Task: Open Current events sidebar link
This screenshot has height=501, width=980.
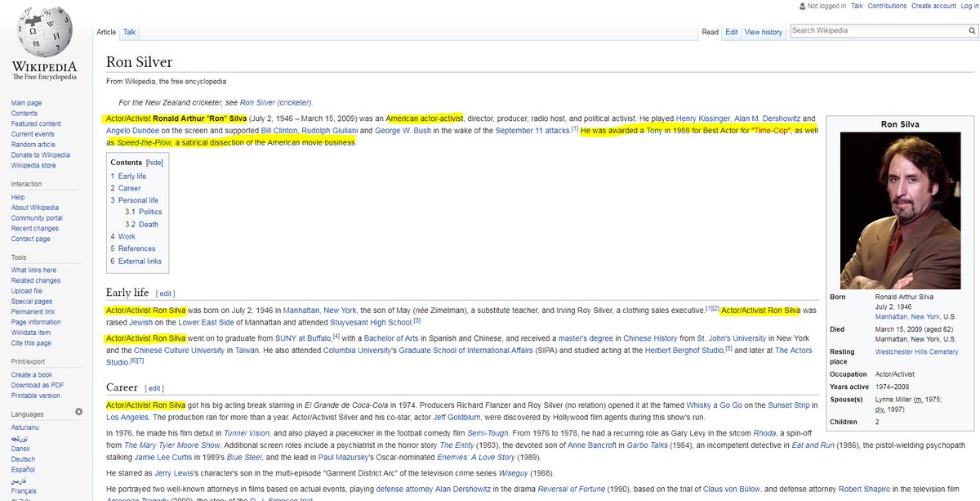Action: [33, 134]
